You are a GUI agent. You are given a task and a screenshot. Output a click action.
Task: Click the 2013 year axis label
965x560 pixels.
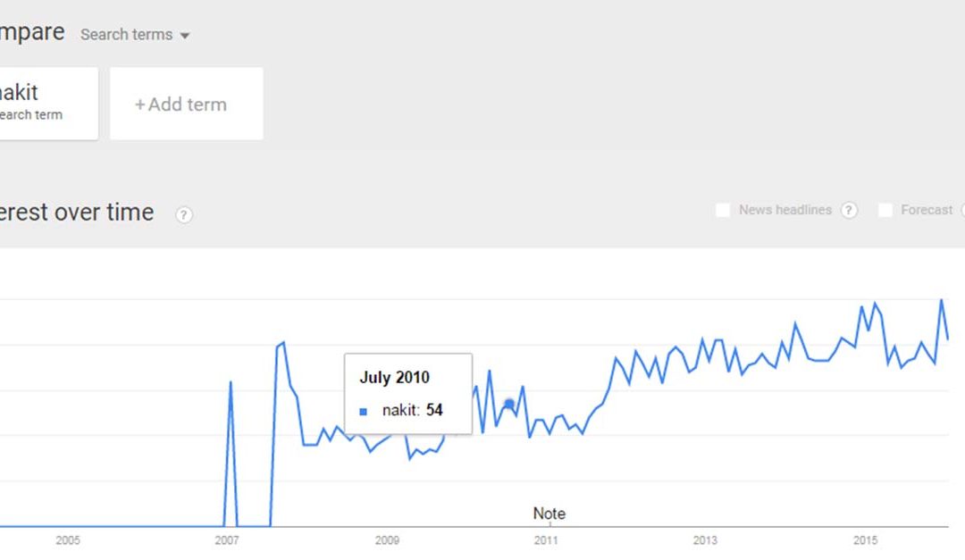(x=705, y=540)
